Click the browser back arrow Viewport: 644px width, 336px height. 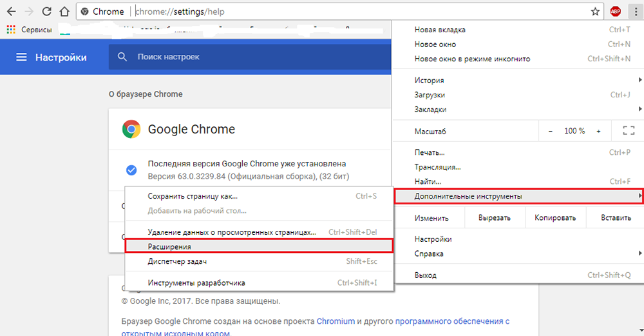click(x=11, y=11)
